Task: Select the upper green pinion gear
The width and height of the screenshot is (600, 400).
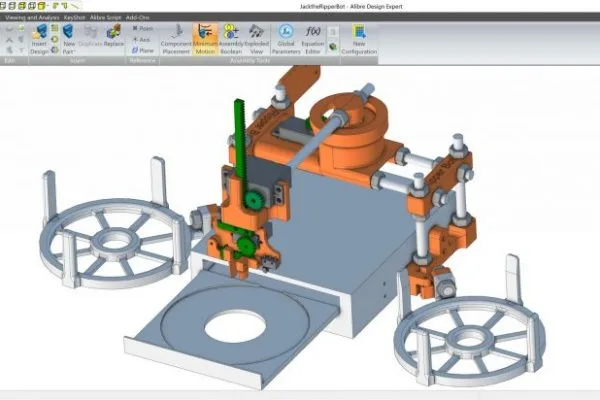Action: pos(253,199)
